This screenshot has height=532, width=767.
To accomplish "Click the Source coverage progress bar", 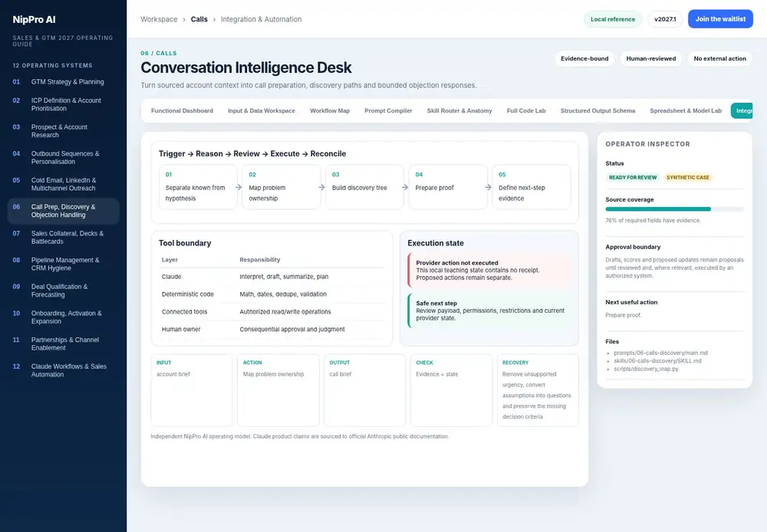I will pos(674,209).
